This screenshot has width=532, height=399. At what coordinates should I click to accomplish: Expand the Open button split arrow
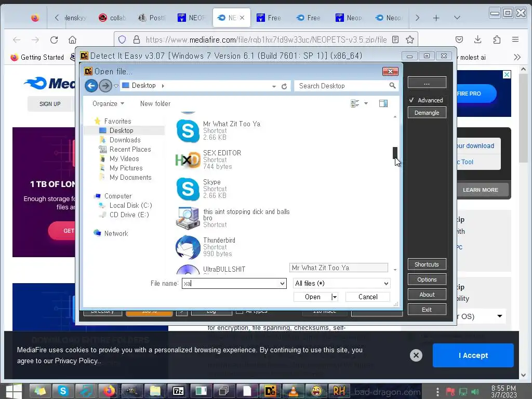[x=335, y=297]
